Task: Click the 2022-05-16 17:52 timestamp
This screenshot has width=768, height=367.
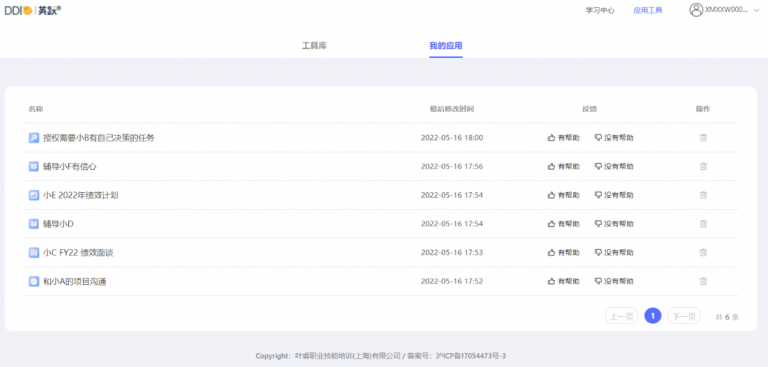Action: (x=452, y=281)
